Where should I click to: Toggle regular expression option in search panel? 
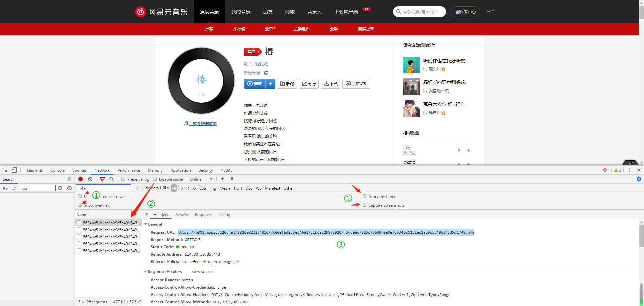coord(14,188)
